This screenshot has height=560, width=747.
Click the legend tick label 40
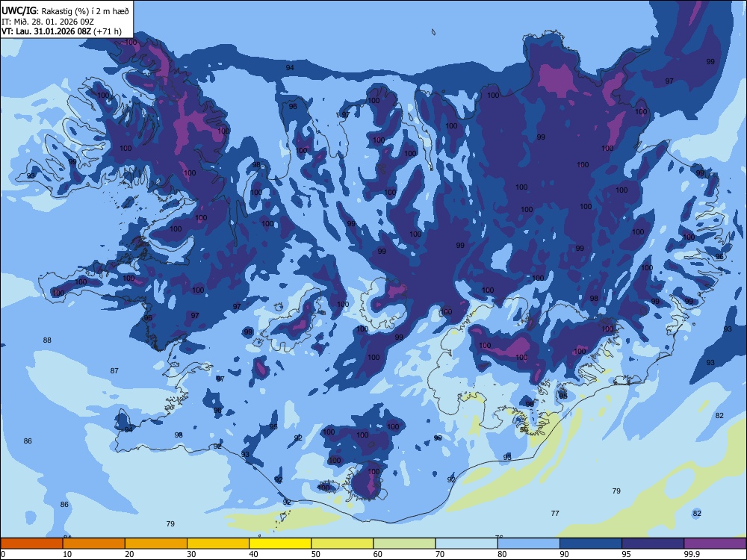(x=254, y=554)
